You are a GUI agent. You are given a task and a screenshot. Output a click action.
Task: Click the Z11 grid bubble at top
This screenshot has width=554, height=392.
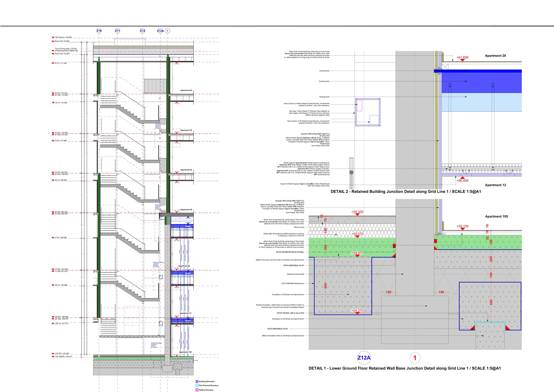coord(117,31)
